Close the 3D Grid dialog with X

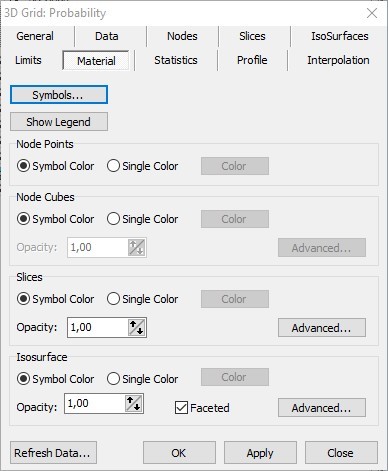click(372, 13)
